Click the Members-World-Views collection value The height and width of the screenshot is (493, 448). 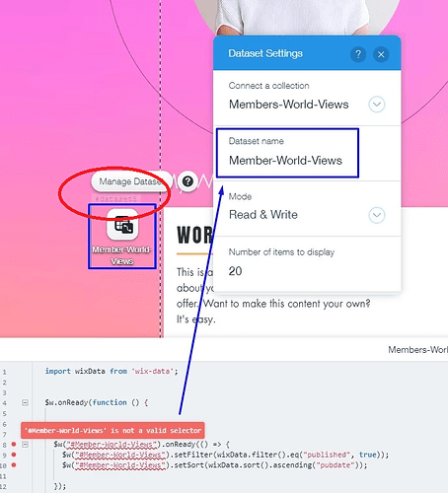click(x=289, y=105)
